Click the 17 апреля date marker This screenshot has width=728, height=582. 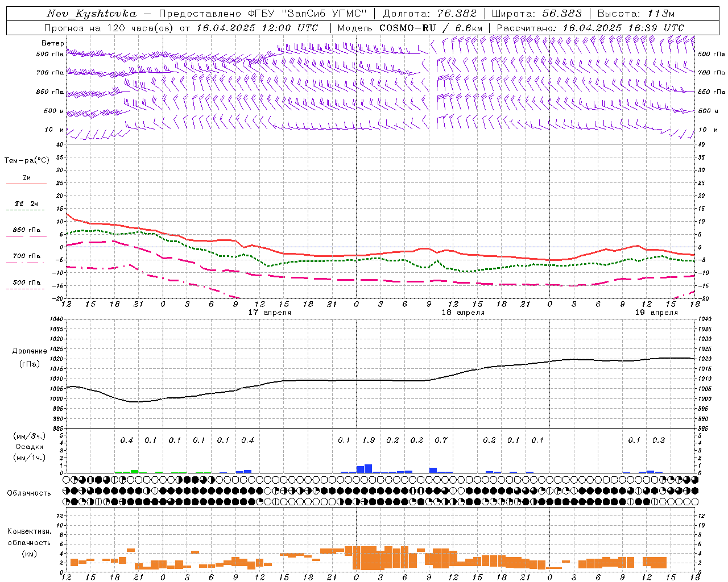tap(270, 313)
